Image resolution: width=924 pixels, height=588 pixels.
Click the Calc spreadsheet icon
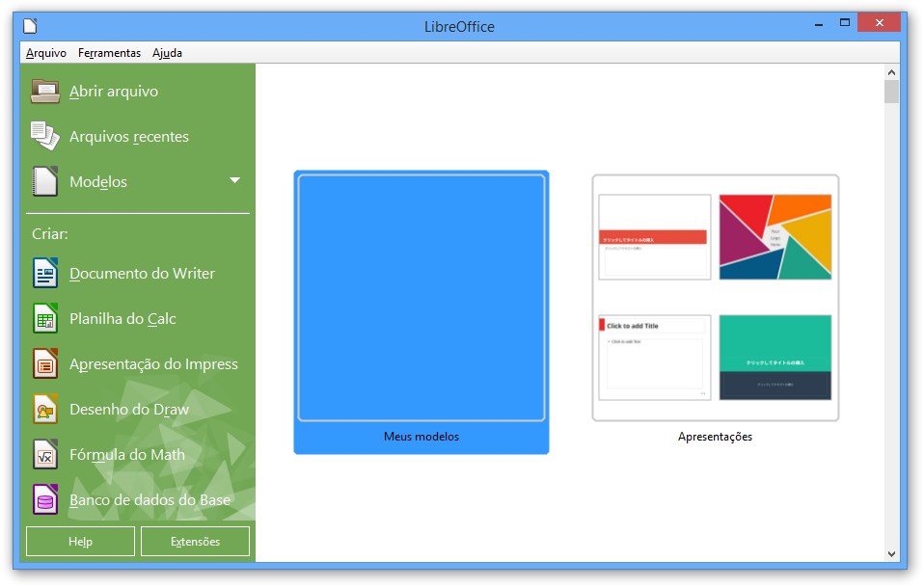point(45,318)
